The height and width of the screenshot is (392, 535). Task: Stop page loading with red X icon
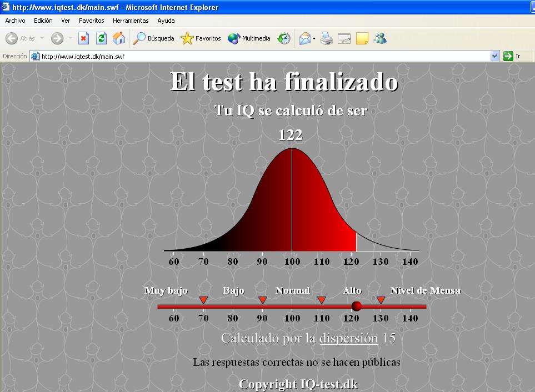pyautogui.click(x=83, y=38)
